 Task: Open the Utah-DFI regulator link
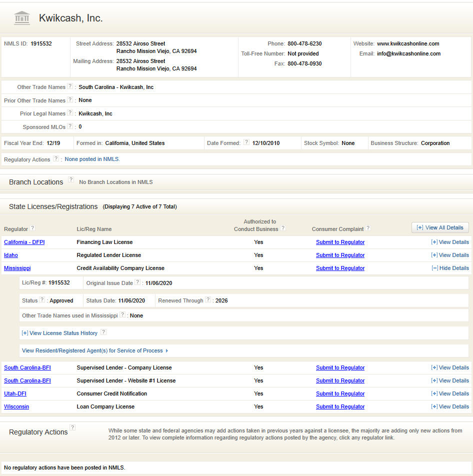[x=15, y=393]
